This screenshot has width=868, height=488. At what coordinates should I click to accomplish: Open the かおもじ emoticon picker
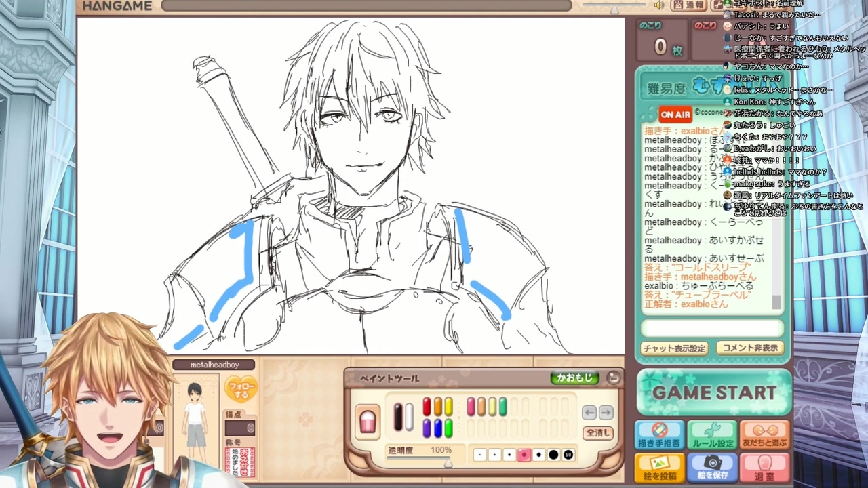[574, 378]
